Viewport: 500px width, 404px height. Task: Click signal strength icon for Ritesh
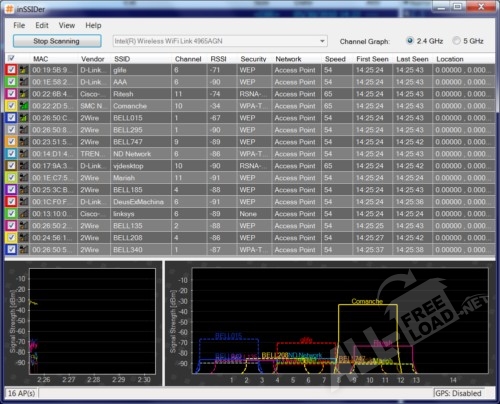click(x=24, y=94)
